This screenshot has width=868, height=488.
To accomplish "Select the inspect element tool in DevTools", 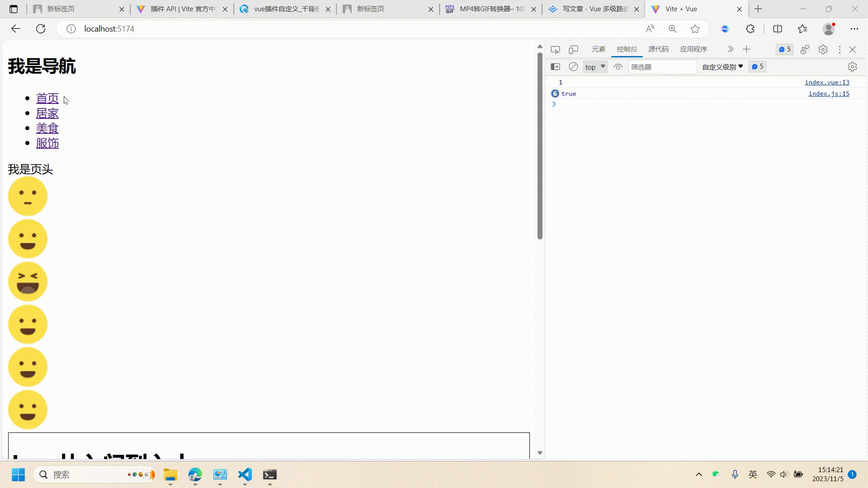I will tap(555, 49).
